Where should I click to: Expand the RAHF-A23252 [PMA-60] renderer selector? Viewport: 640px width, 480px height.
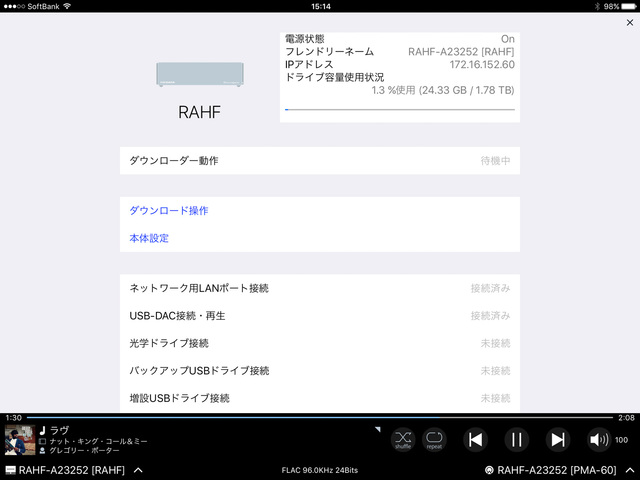point(628,470)
